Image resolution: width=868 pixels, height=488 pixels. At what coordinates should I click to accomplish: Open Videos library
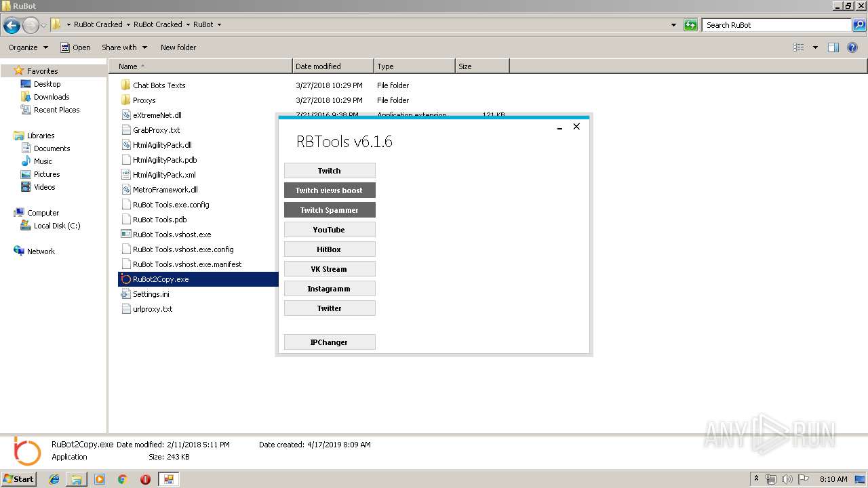[44, 187]
